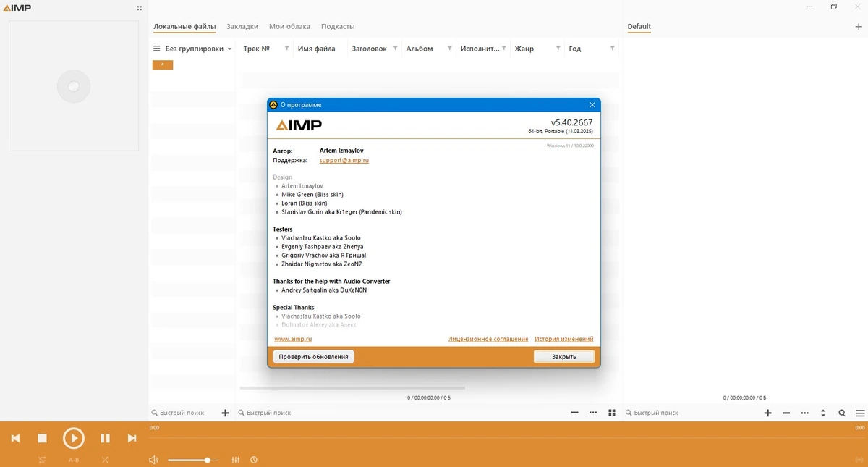Minimize the AIMP window
Viewport: 868px width, 467px height.
tap(811, 7)
